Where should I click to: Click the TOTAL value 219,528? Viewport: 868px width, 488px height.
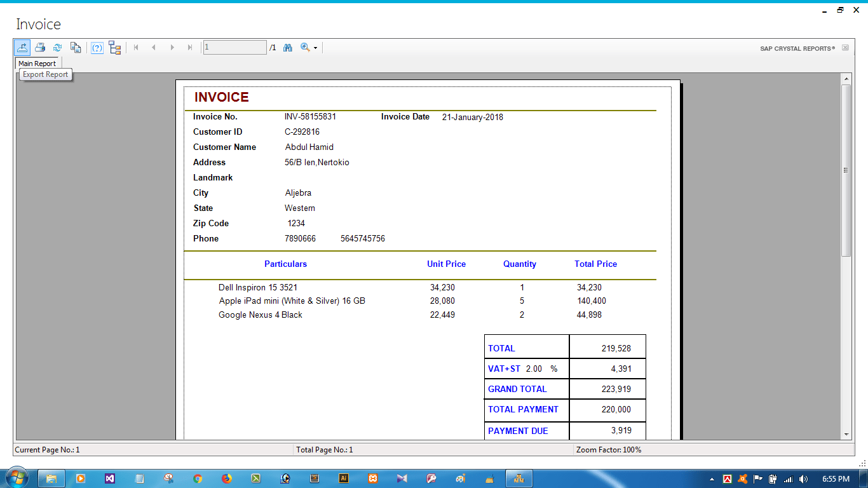coord(616,349)
